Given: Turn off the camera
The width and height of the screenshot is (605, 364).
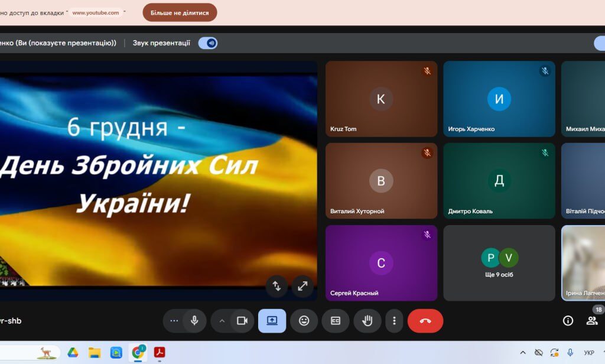Looking at the screenshot, I should (x=242, y=321).
